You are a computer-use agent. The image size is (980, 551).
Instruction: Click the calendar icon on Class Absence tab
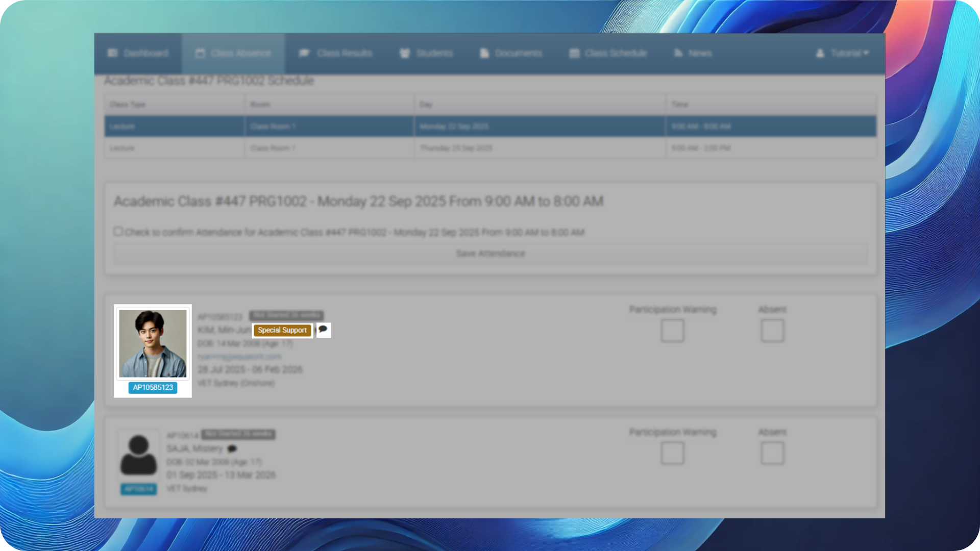click(x=201, y=53)
